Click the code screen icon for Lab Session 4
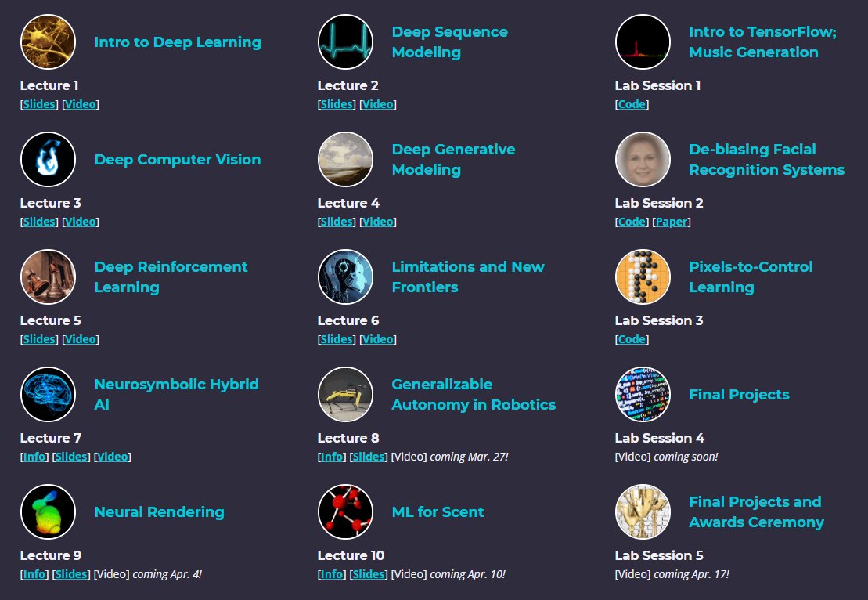868x600 pixels. tap(643, 395)
